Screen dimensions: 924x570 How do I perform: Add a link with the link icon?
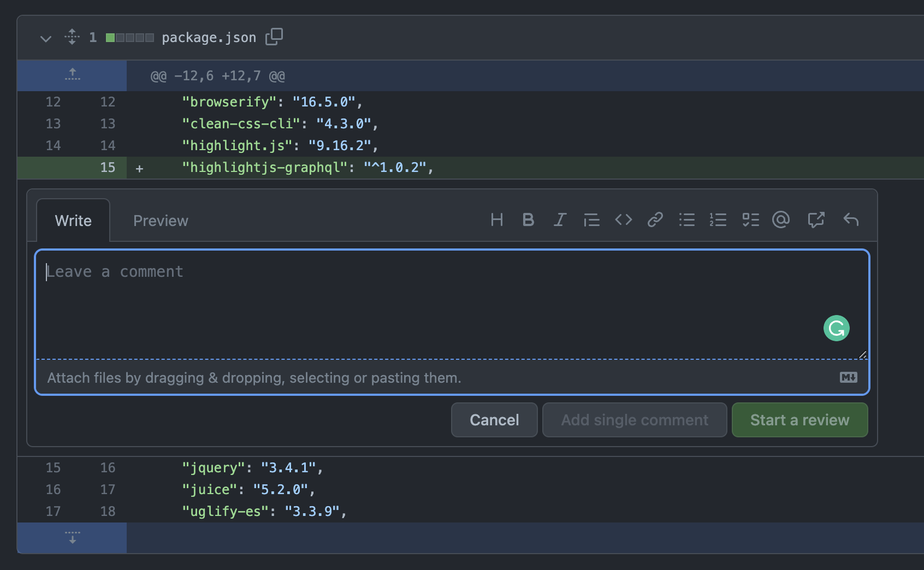tap(655, 220)
